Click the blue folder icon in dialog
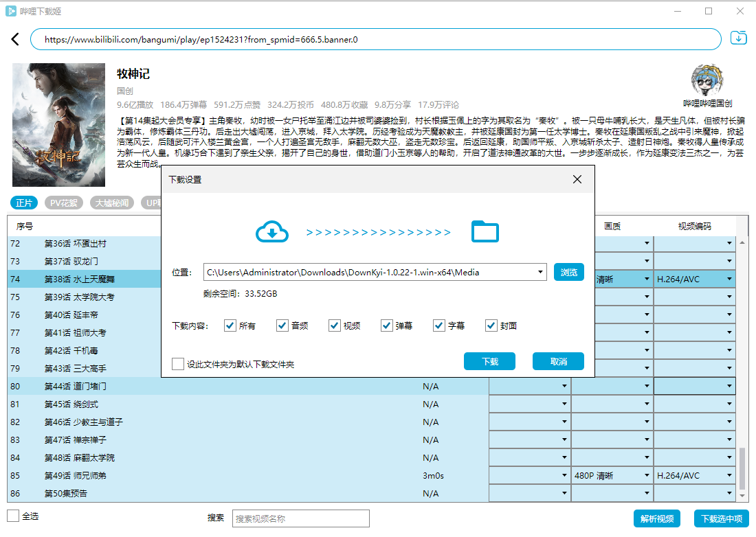756x537 pixels. pyautogui.click(x=485, y=232)
